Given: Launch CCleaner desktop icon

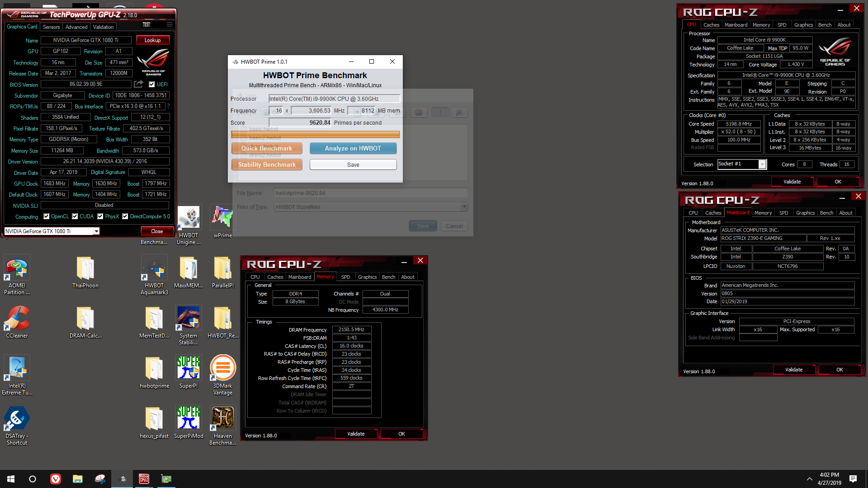Looking at the screenshot, I should (x=17, y=322).
